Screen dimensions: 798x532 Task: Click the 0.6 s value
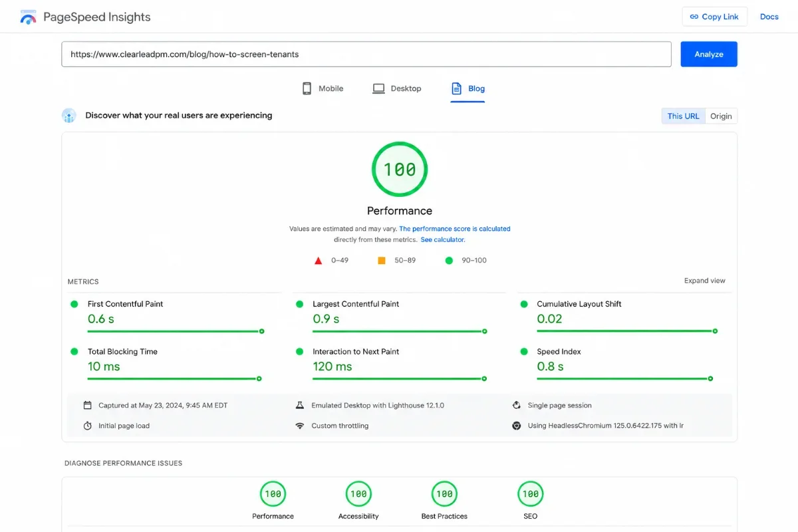tap(101, 319)
